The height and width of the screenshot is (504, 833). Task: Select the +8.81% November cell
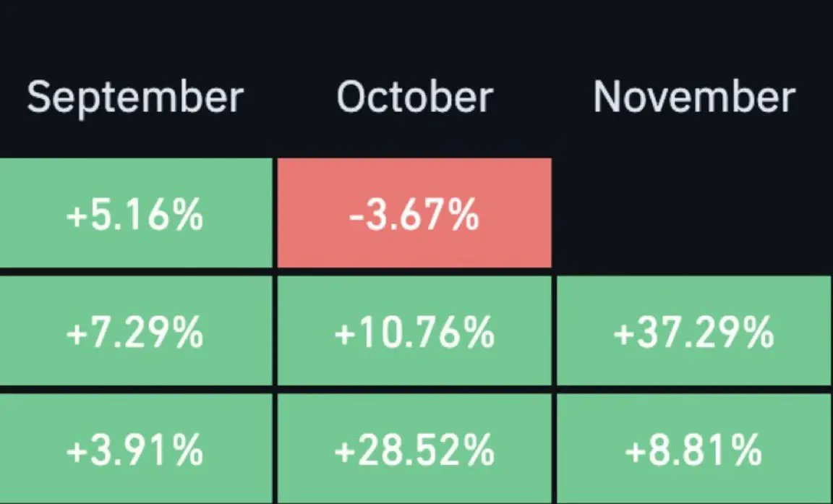click(x=694, y=449)
